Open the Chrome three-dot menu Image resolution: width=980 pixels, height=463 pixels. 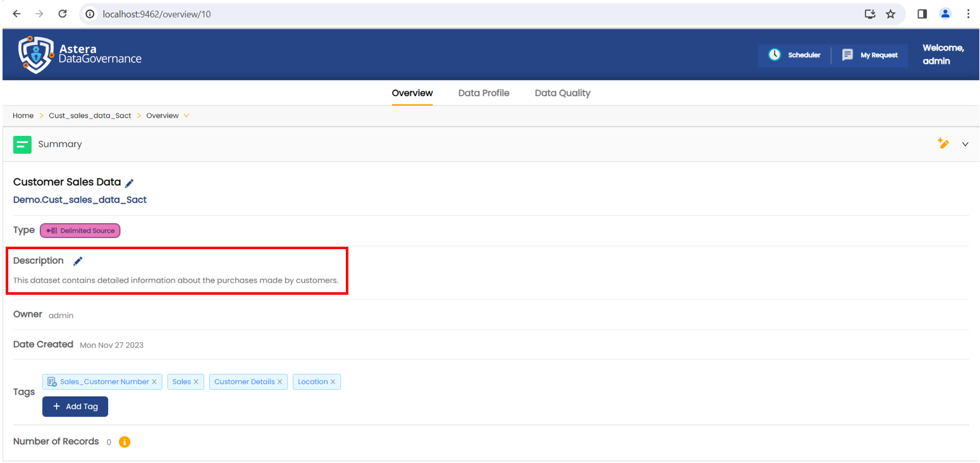968,14
